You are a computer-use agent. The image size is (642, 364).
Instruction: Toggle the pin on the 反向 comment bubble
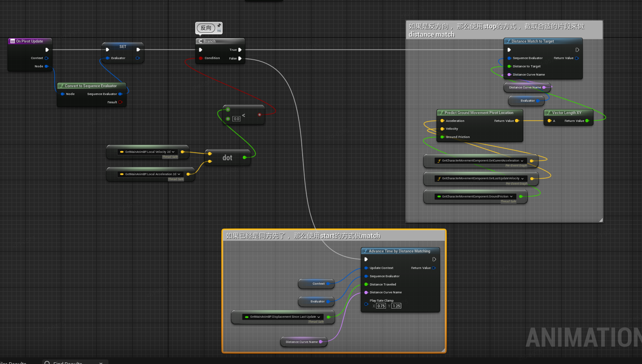pos(219,26)
